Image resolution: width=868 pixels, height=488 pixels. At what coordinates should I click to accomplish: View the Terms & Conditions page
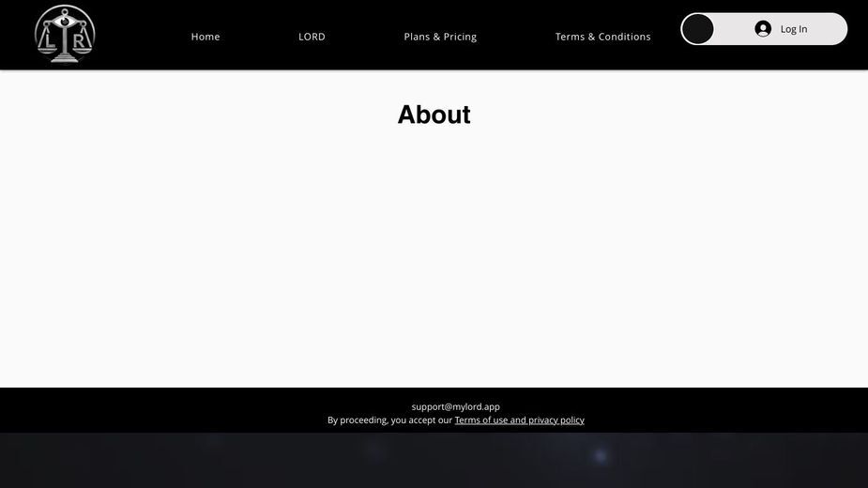[602, 37]
